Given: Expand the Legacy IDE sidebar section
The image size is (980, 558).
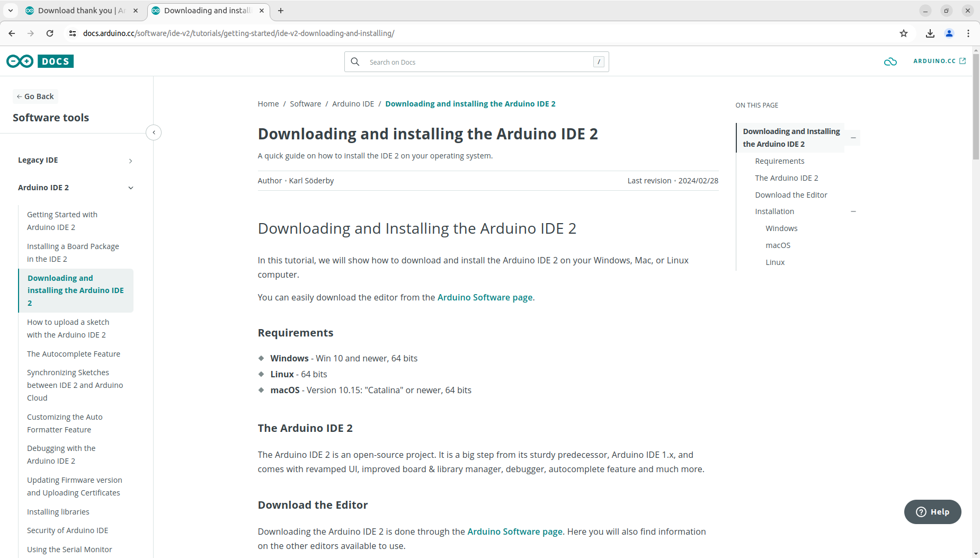Looking at the screenshot, I should (130, 161).
